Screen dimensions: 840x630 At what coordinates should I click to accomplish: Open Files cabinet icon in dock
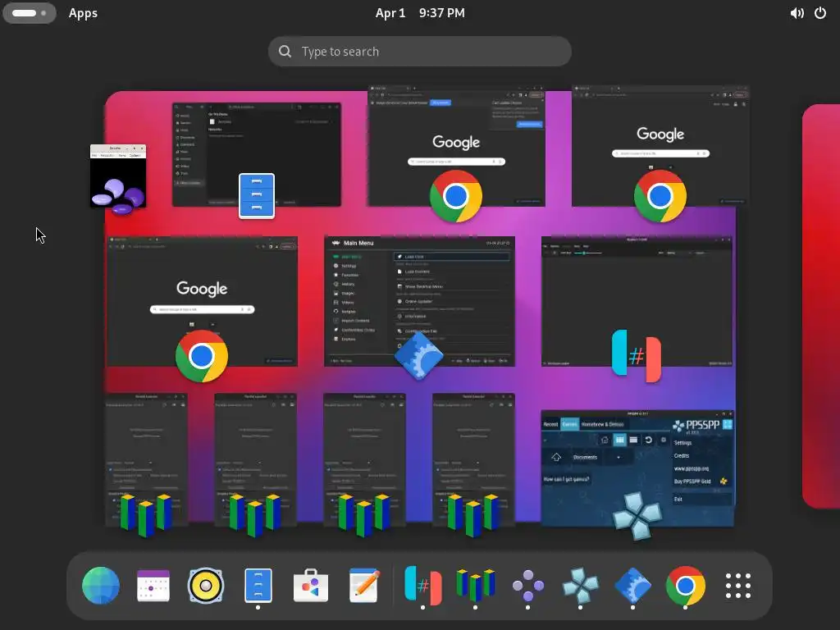[x=258, y=585]
